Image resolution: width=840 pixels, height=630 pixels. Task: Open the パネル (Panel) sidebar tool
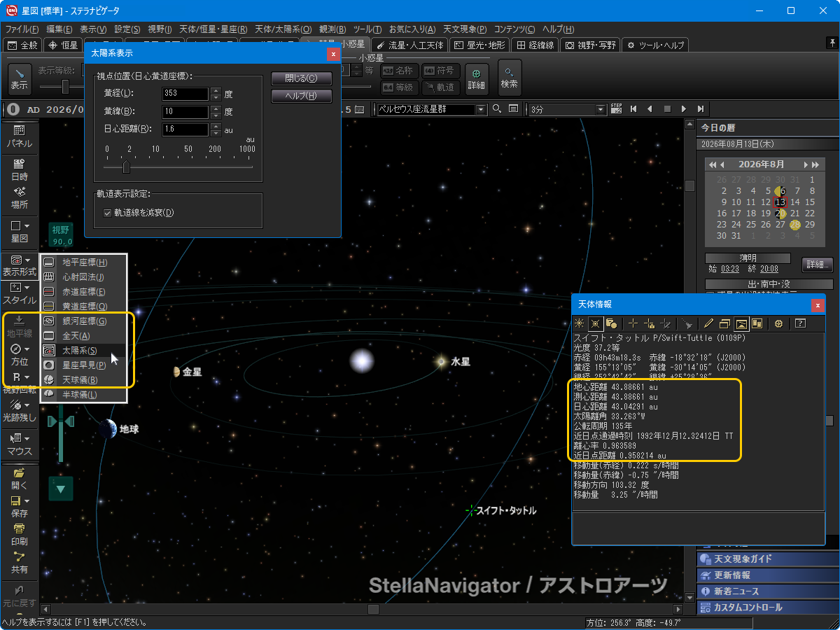19,136
